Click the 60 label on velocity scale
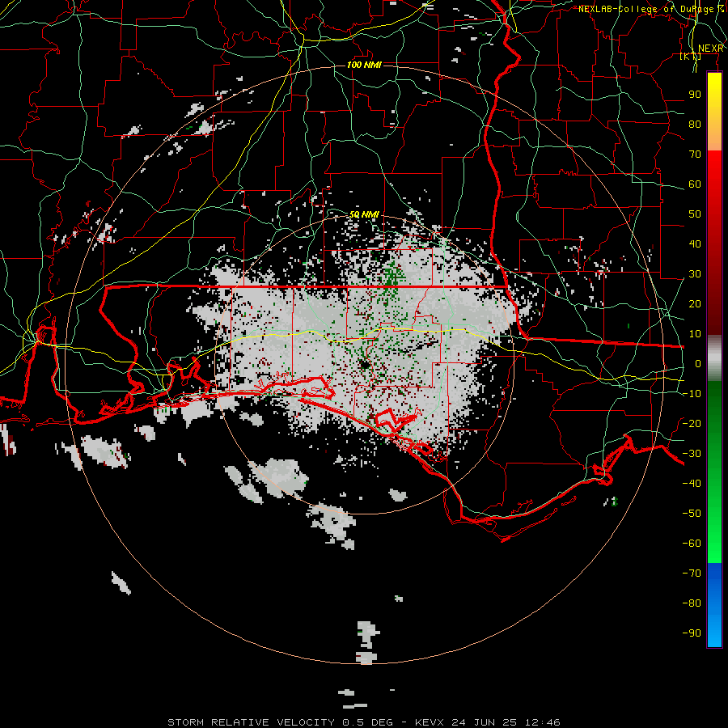Image resolution: width=728 pixels, height=728 pixels. point(695,184)
